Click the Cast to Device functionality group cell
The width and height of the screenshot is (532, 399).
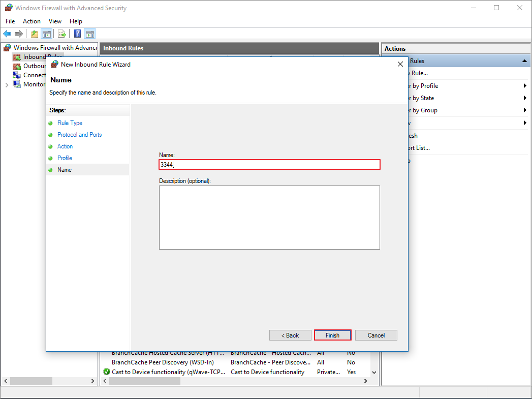pyautogui.click(x=268, y=372)
